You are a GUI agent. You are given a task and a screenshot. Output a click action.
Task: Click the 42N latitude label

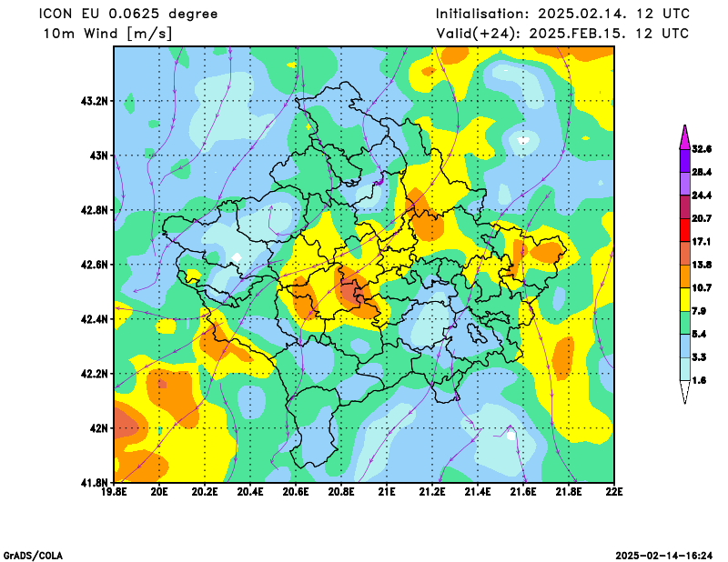99,428
